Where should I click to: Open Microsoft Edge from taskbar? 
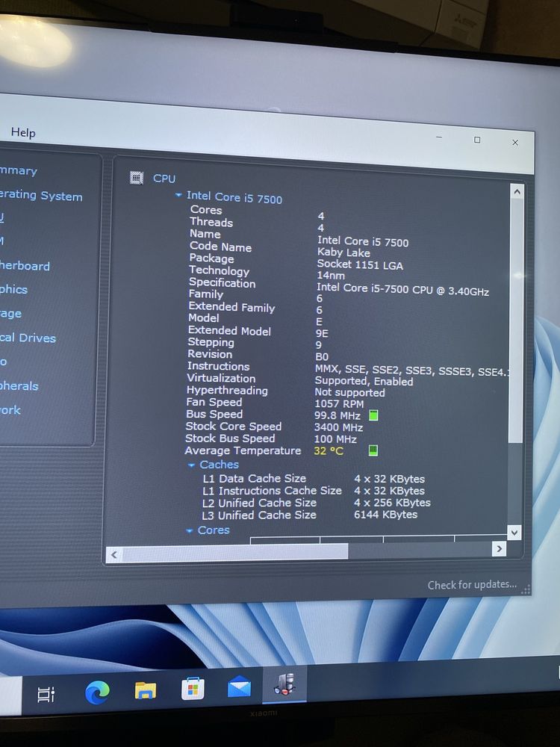coord(97,692)
